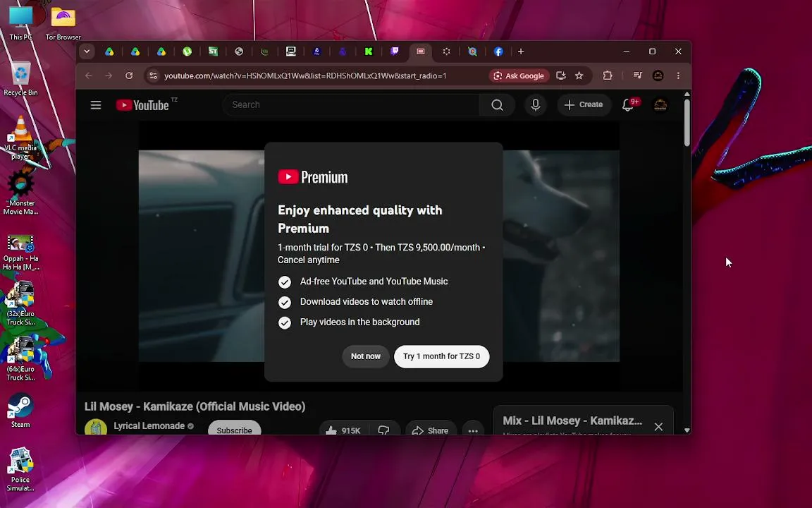Screen dimensions: 812x508
Task: Subscribe to Lyrical Lemonade
Action: coord(234,429)
